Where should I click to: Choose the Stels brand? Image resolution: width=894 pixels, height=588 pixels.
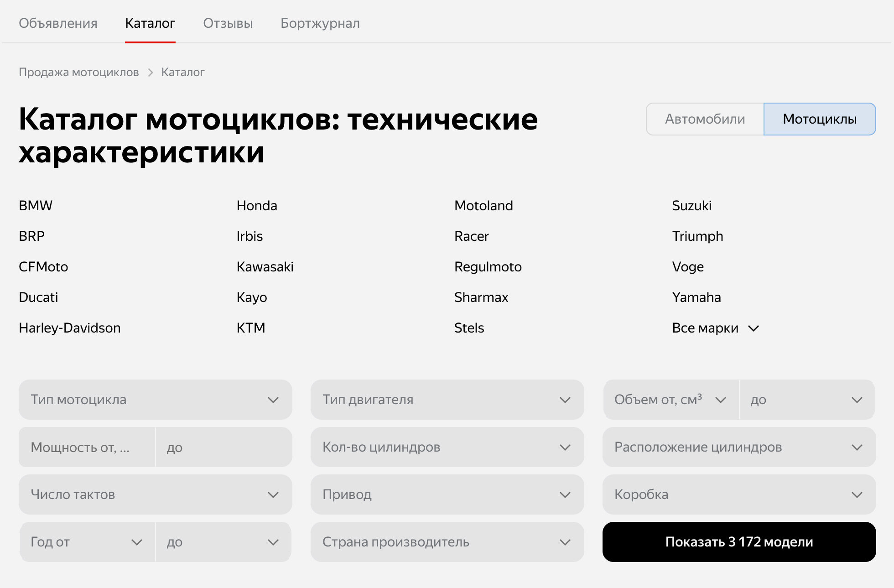pyautogui.click(x=469, y=328)
